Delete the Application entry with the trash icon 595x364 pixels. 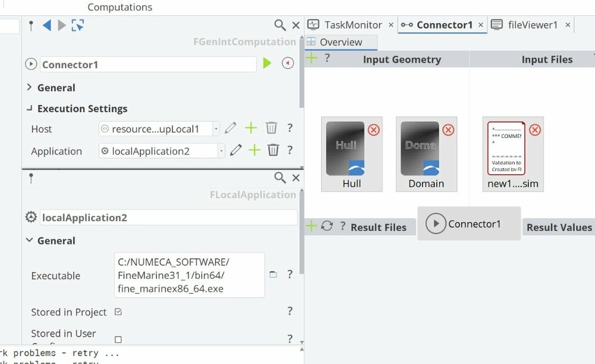273,150
